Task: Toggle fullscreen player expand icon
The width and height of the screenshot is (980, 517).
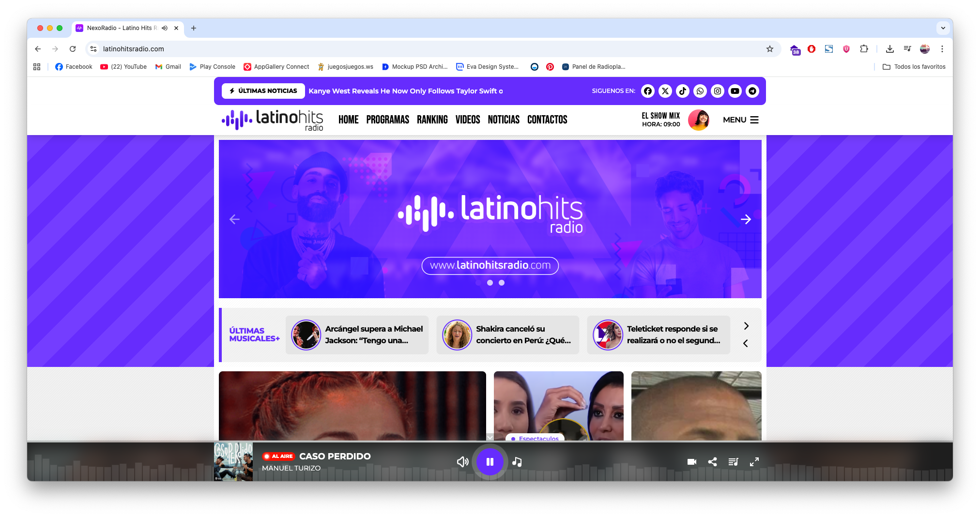Action: tap(754, 462)
